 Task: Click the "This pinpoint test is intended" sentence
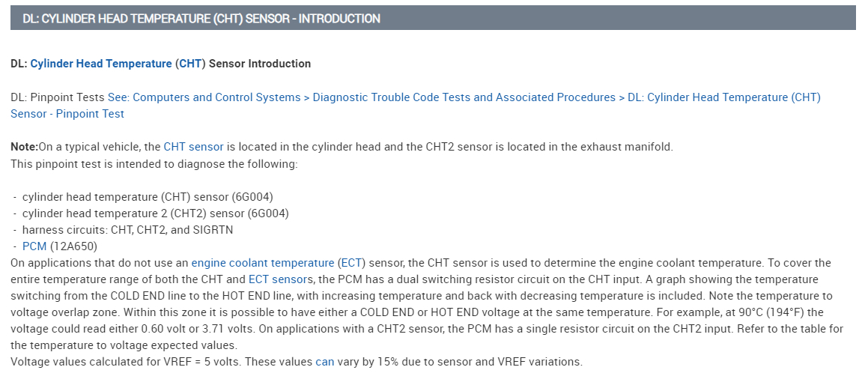[154, 163]
